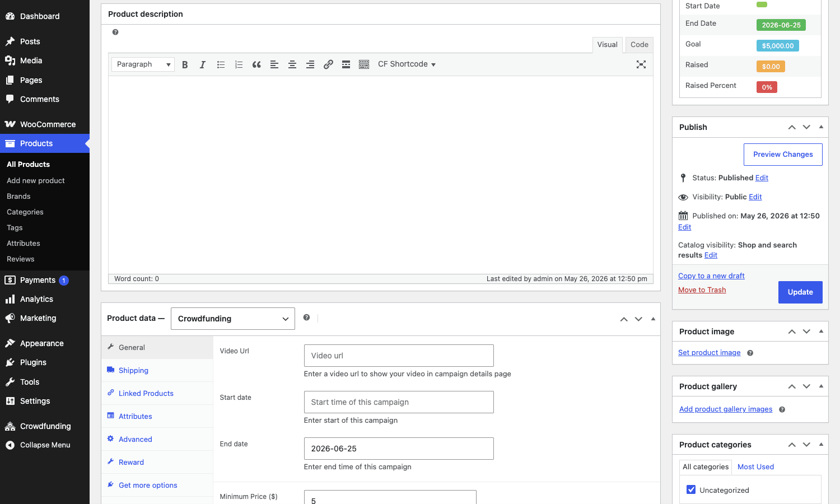The height and width of the screenshot is (504, 840).
Task: Move the product to Trash
Action: (702, 290)
